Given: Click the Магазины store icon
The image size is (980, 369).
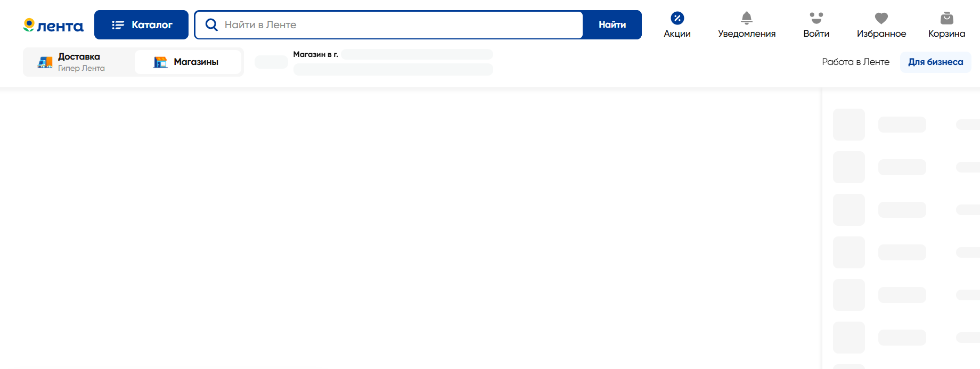Looking at the screenshot, I should [160, 62].
